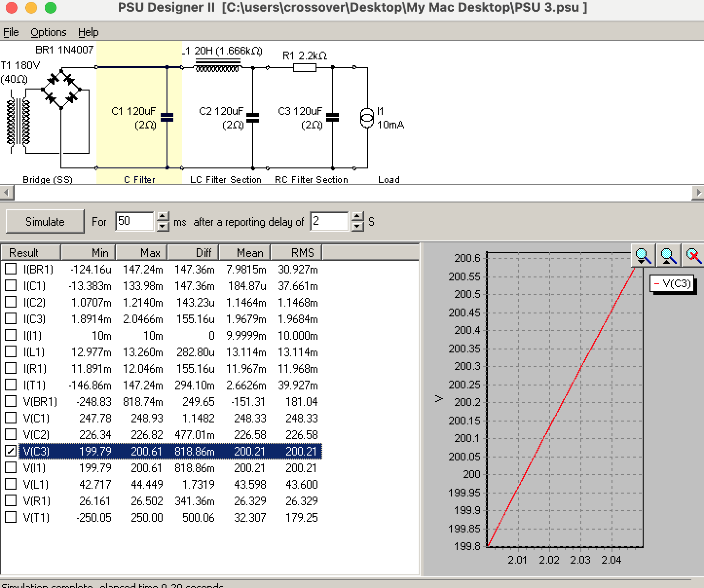Image resolution: width=704 pixels, height=588 pixels.
Task: Click the RMS column header
Action: click(296, 253)
